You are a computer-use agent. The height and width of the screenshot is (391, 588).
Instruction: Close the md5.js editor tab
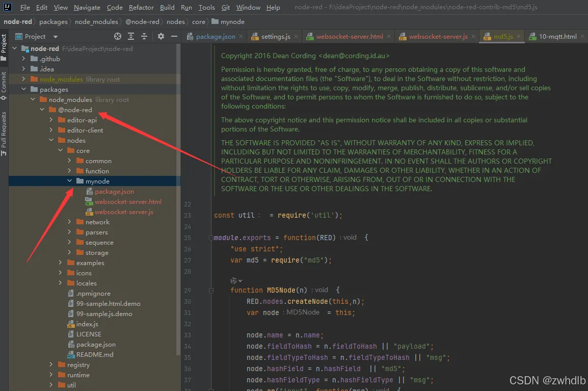518,36
